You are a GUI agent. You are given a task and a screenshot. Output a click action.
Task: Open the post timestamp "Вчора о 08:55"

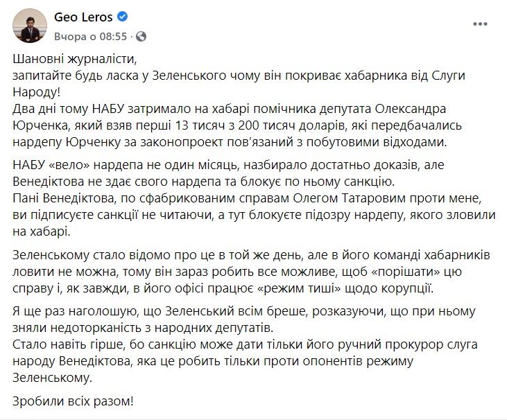coord(91,37)
